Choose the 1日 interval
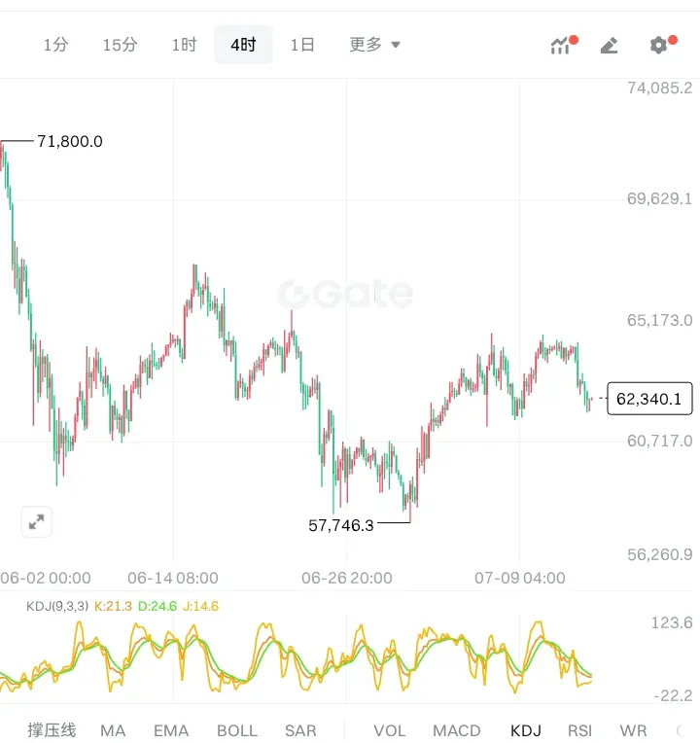 pos(302,45)
